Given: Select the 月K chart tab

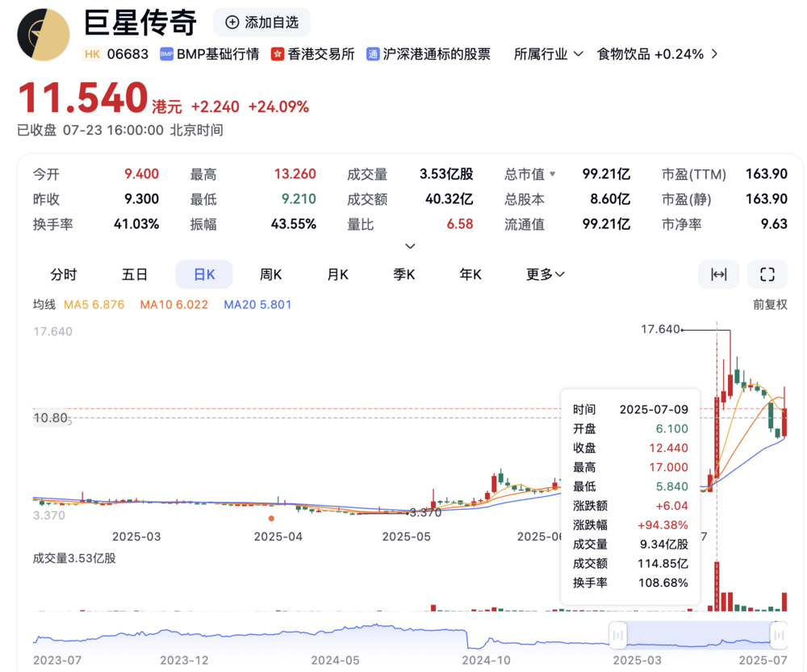Looking at the screenshot, I should pyautogui.click(x=337, y=274).
